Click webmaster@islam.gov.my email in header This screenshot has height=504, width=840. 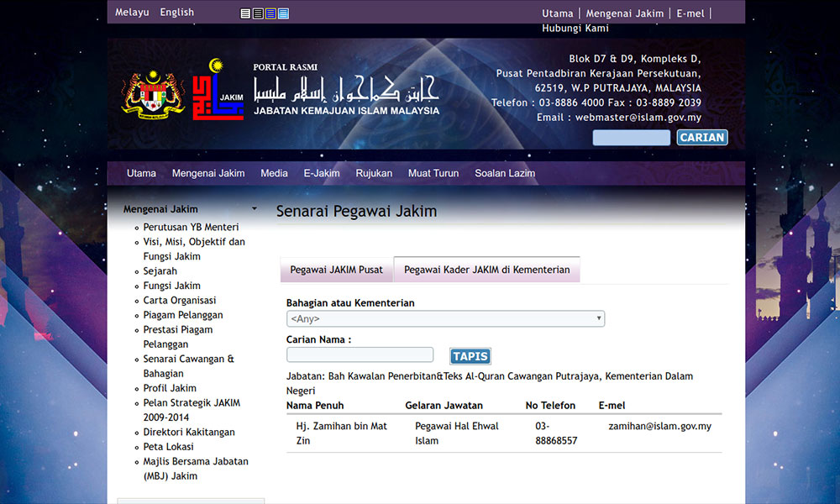(638, 118)
